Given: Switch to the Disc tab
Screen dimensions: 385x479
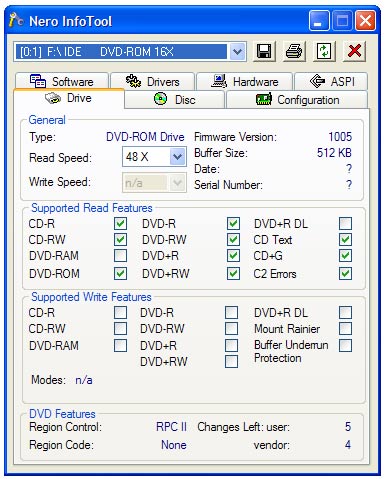Looking at the screenshot, I should (175, 99).
